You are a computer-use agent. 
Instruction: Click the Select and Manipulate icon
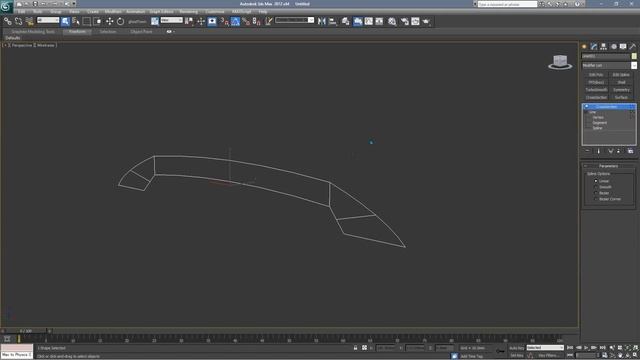pyautogui.click(x=201, y=21)
